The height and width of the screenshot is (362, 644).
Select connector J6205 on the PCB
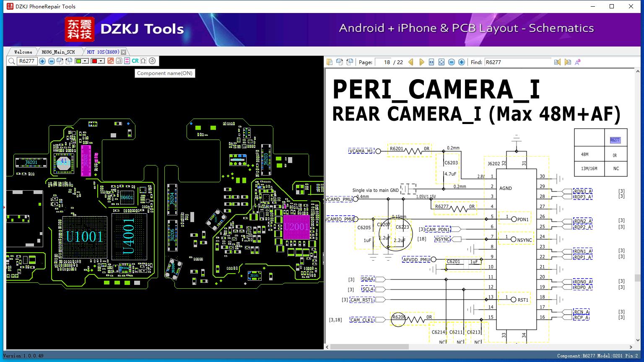[x=172, y=235]
